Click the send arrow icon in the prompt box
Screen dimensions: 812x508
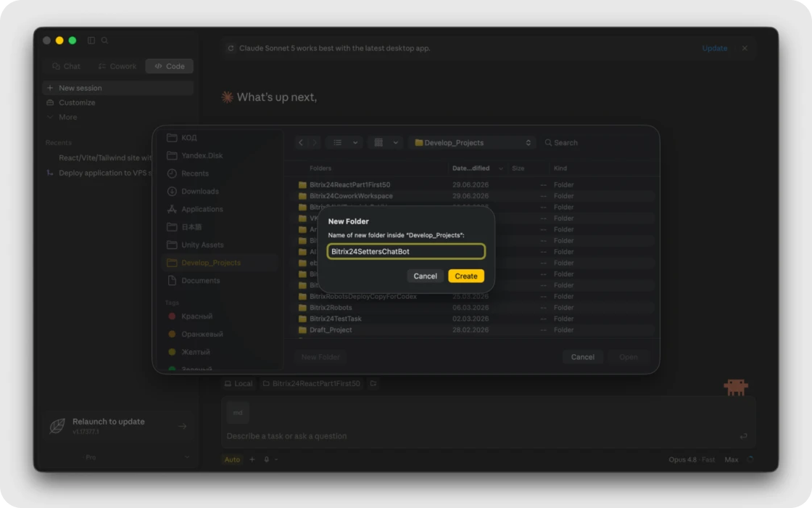(744, 436)
